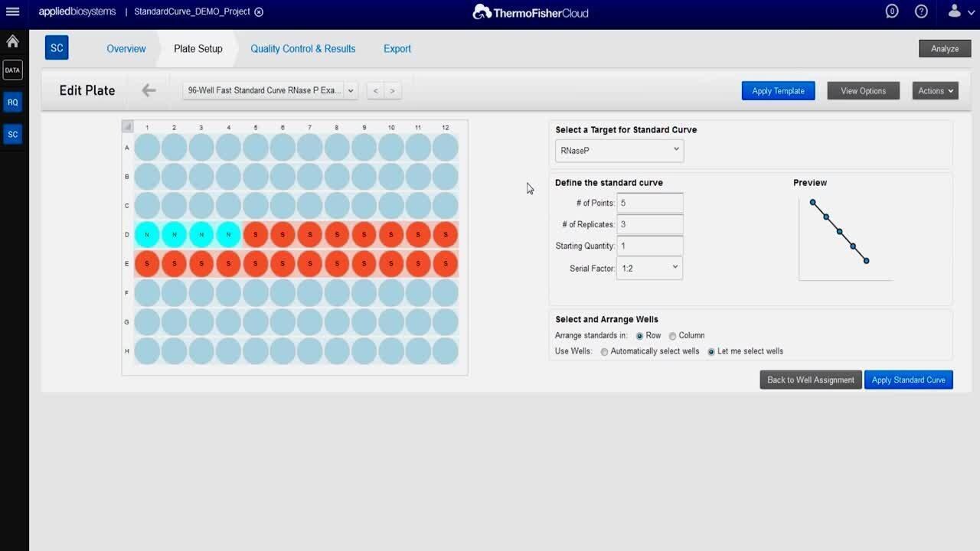Click the SC module icon in sidebar
Image resolution: width=980 pixels, height=551 pixels.
coord(12,135)
